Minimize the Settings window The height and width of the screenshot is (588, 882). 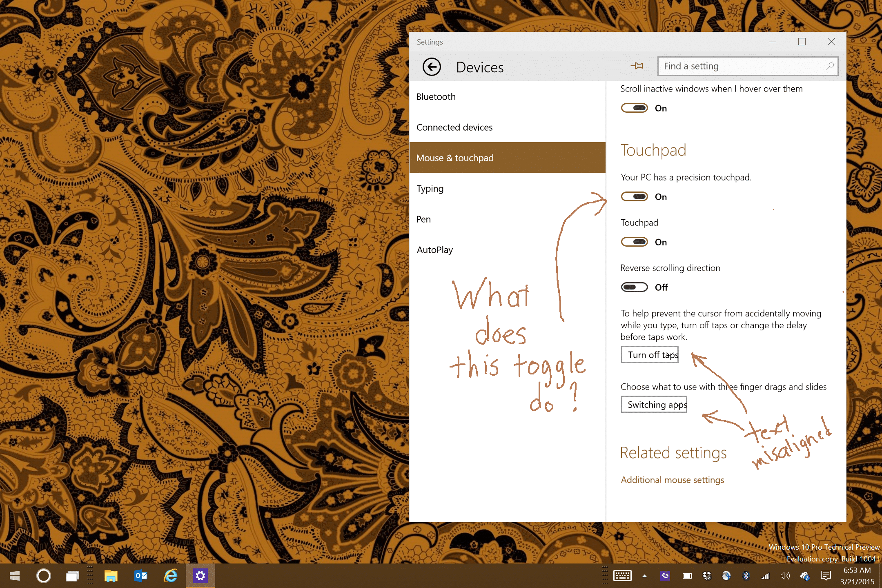(773, 42)
